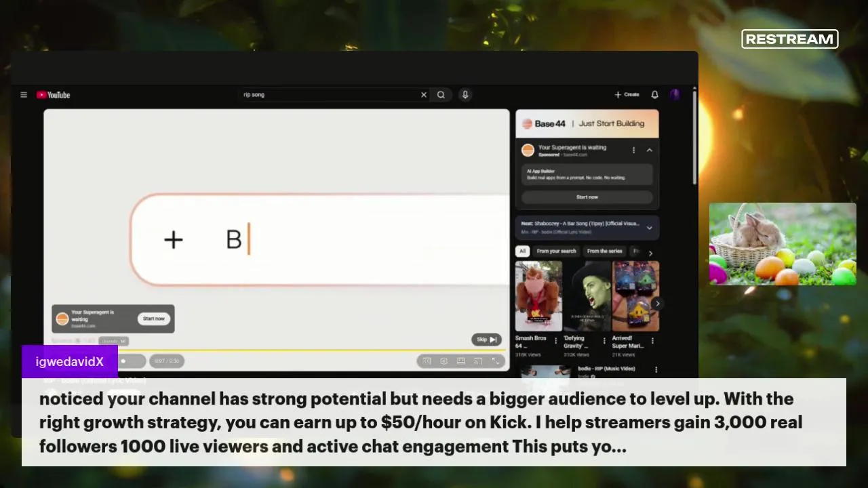Cast the video to a TV
Screen dimensions: 868x488
point(478,361)
